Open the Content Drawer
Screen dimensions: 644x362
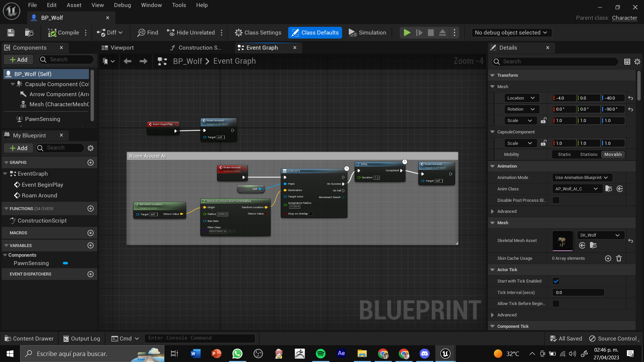coord(29,338)
